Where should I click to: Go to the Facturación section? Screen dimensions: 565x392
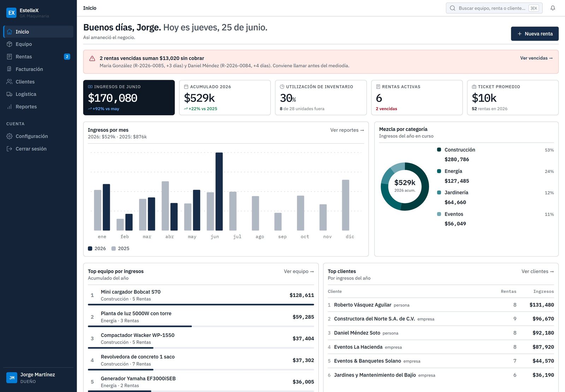38,69
